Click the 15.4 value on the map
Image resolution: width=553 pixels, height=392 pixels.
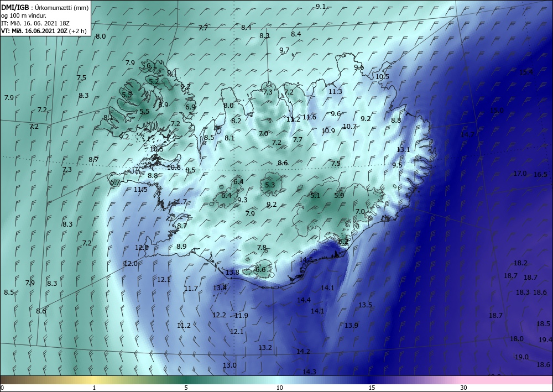tap(526, 72)
